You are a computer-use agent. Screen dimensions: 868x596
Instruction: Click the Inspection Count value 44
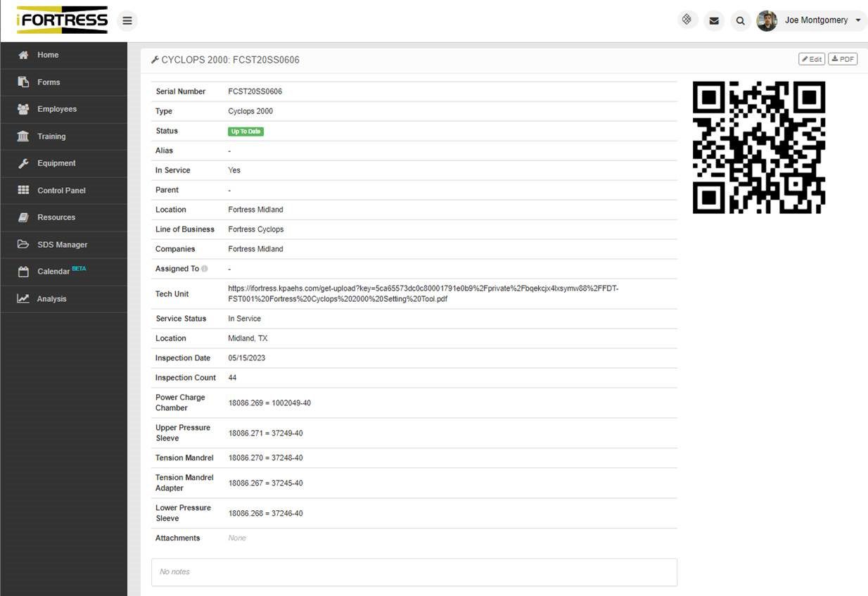pyautogui.click(x=232, y=378)
